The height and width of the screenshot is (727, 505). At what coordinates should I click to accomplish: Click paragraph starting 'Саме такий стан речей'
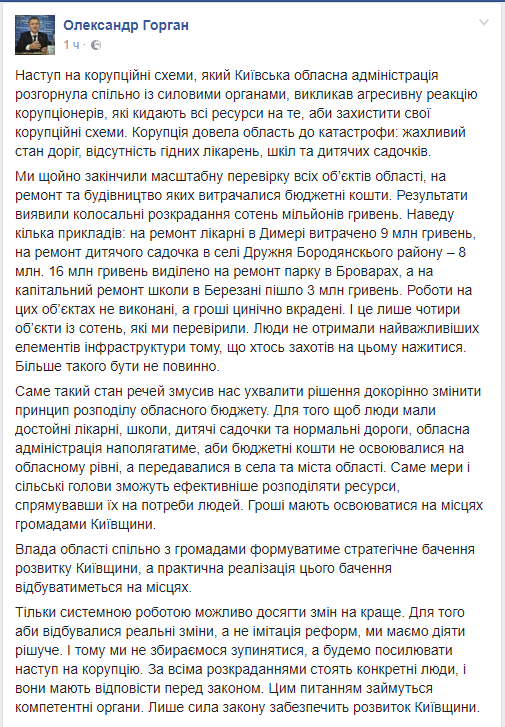pyautogui.click(x=249, y=458)
